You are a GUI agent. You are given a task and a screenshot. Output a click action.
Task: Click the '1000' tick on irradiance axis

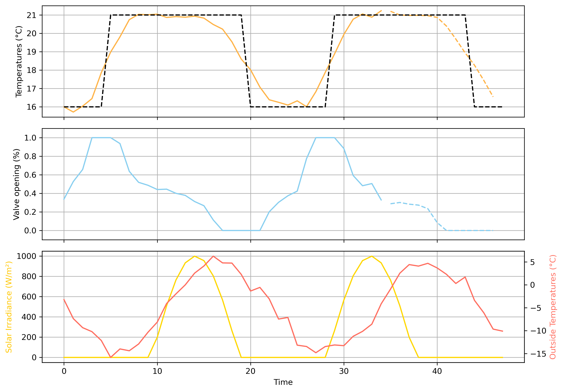26,256
